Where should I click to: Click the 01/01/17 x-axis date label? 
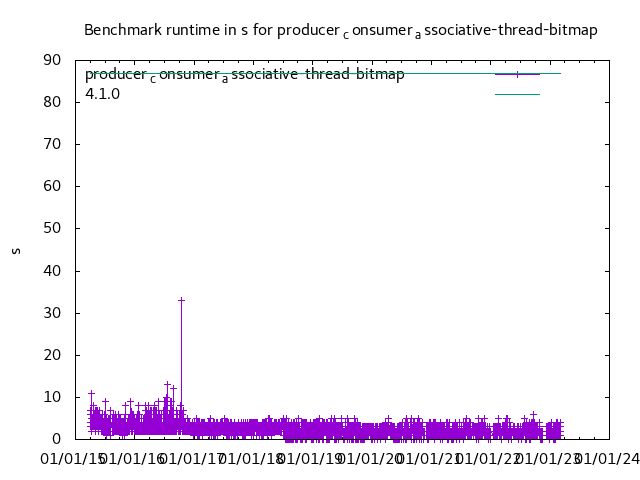(x=194, y=459)
